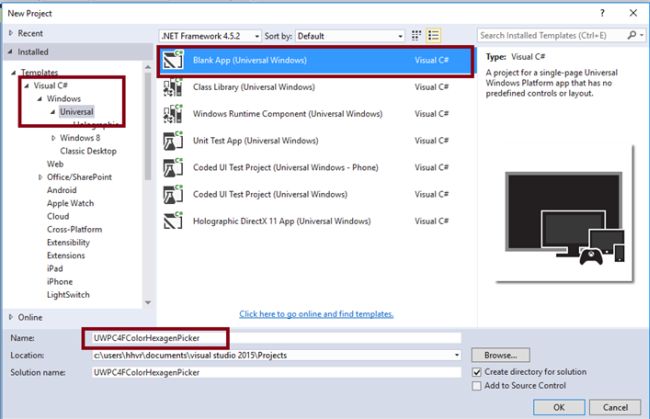Select Classic Desktop in the tree
The height and width of the screenshot is (419, 650).
pos(88,151)
